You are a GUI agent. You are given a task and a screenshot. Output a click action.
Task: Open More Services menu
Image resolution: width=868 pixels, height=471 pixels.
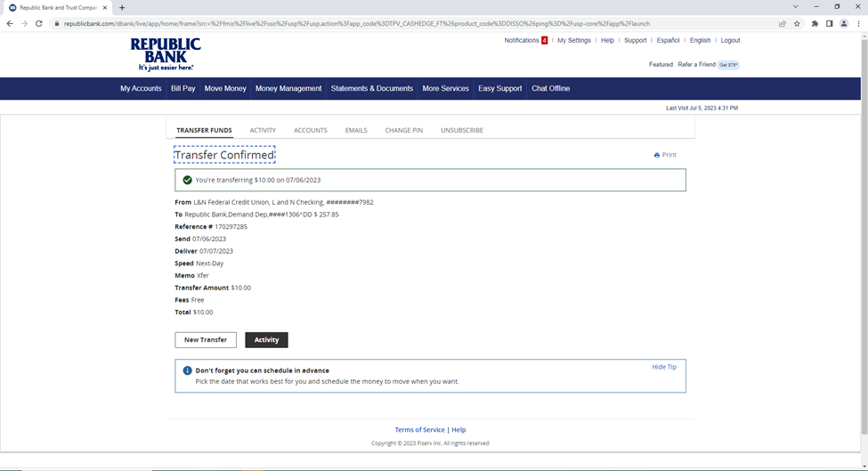446,88
